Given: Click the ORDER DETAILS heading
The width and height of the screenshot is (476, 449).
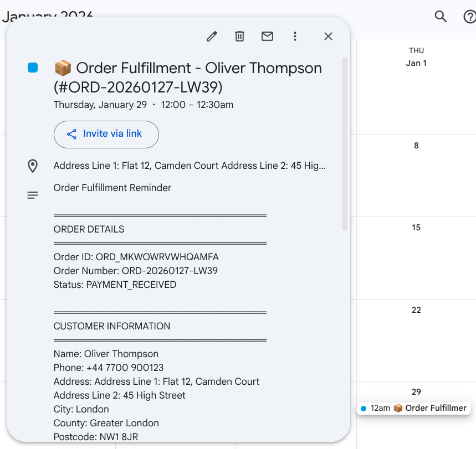Looking at the screenshot, I should (89, 229).
